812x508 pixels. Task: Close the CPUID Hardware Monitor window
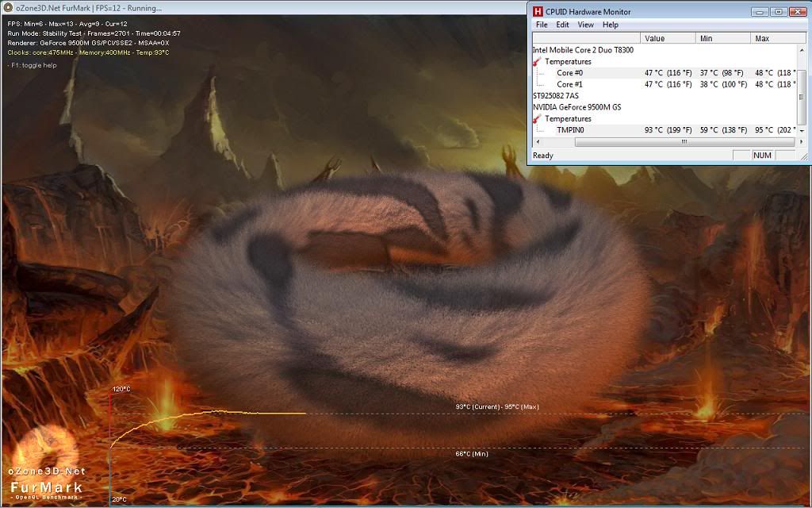798,11
